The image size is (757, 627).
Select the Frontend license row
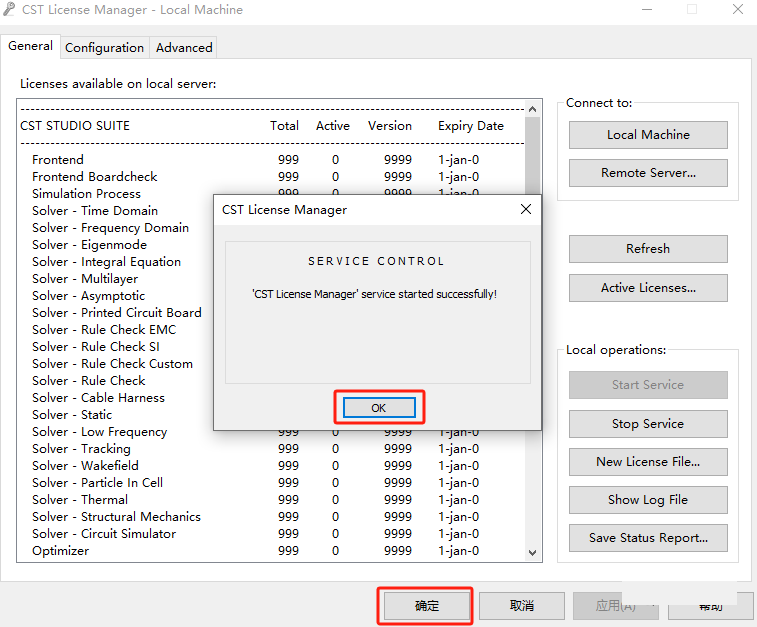pos(271,160)
